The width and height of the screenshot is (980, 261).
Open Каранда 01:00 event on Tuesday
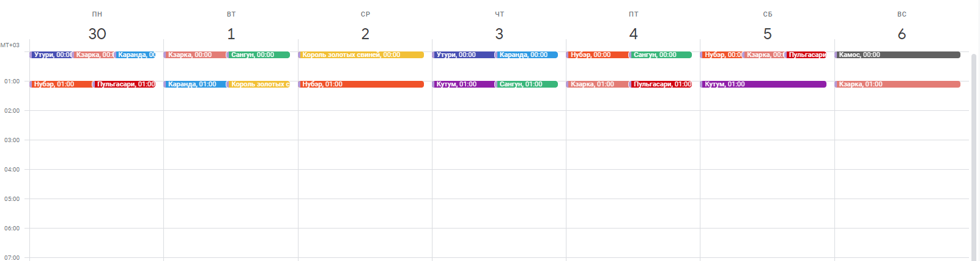click(194, 85)
